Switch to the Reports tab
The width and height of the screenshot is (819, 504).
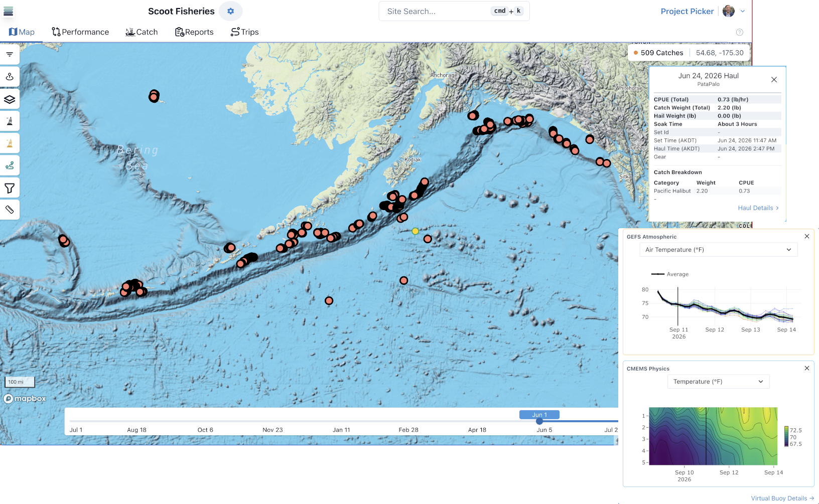click(194, 32)
